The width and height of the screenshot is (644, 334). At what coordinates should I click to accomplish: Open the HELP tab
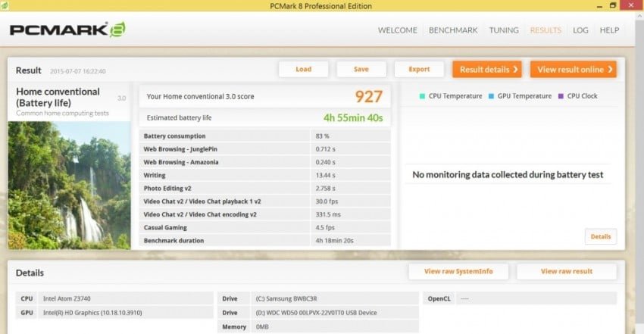pyautogui.click(x=609, y=30)
